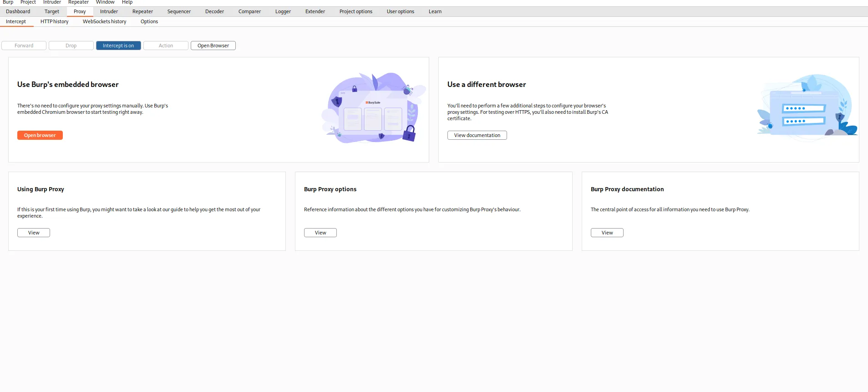
Task: Click the View documentation button
Action: [x=477, y=135]
